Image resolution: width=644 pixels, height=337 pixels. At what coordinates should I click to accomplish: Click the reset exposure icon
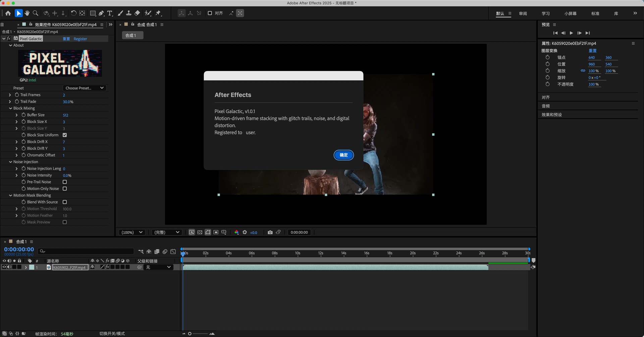coord(245,232)
